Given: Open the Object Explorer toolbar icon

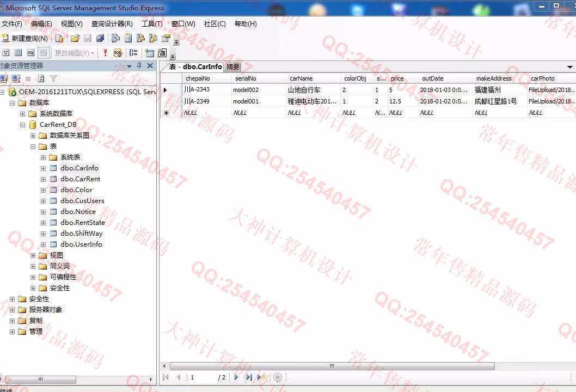Looking at the screenshot, I should 140,38.
